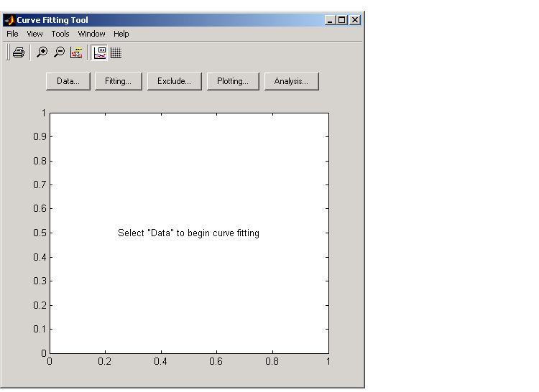Close the Curve Fitting Tool window
The height and width of the screenshot is (392, 539).
pyautogui.click(x=355, y=20)
